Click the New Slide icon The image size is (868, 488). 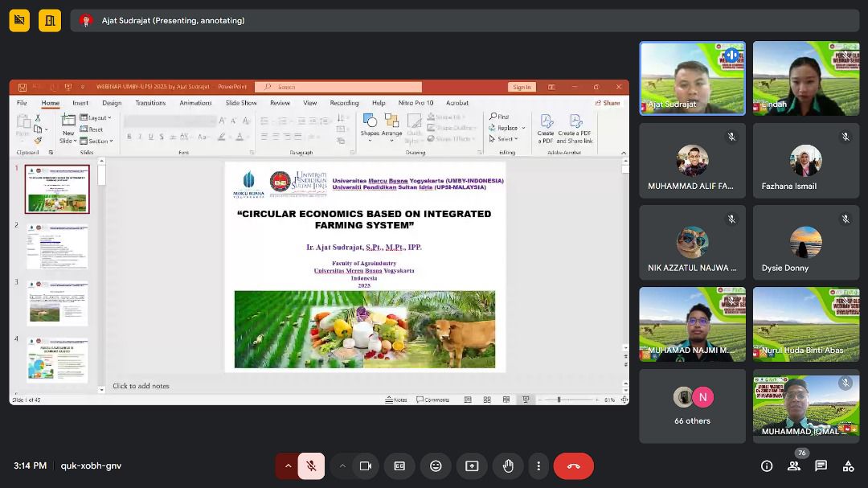click(x=68, y=120)
